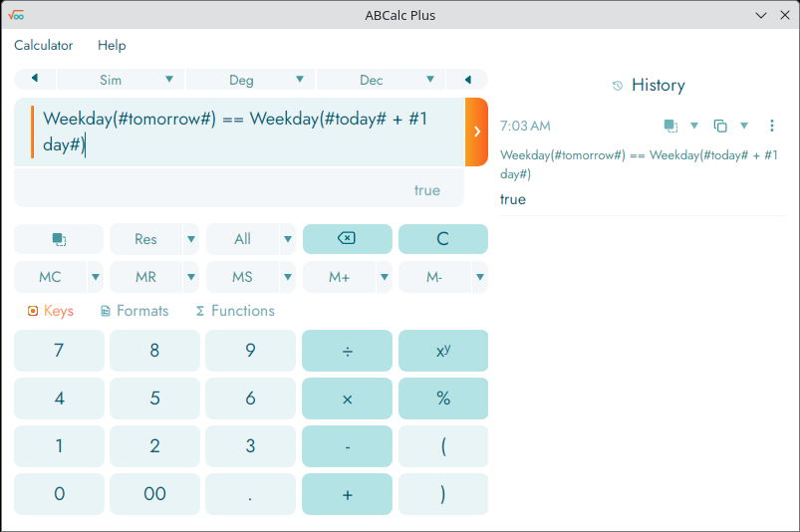Screen dimensions: 800x532
Task: Open the history three-dot options menu
Action: click(x=771, y=126)
